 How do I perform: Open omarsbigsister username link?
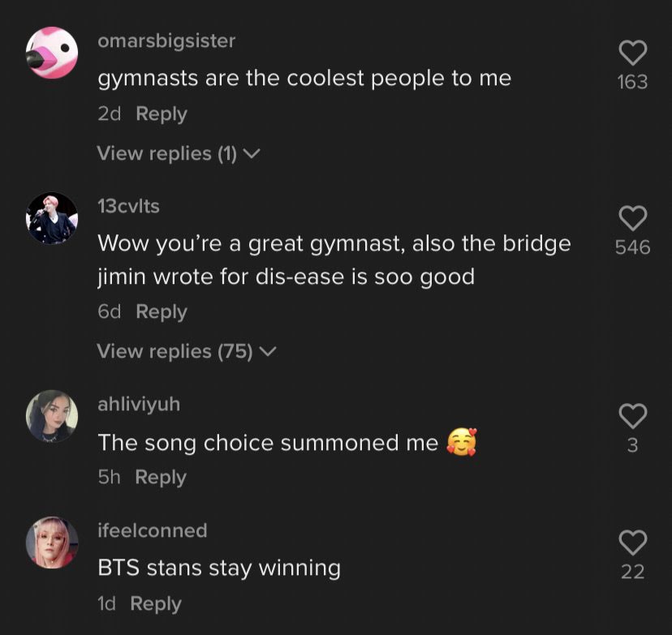click(166, 41)
